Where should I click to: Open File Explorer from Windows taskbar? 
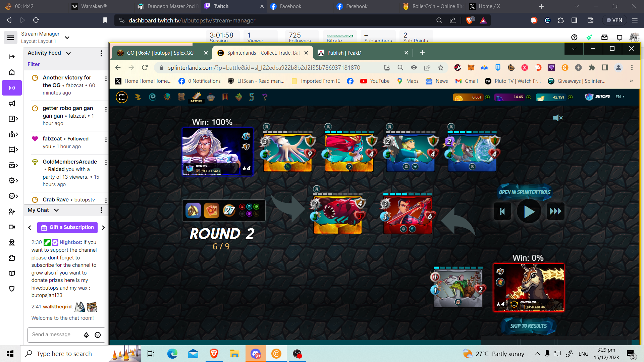(234, 354)
